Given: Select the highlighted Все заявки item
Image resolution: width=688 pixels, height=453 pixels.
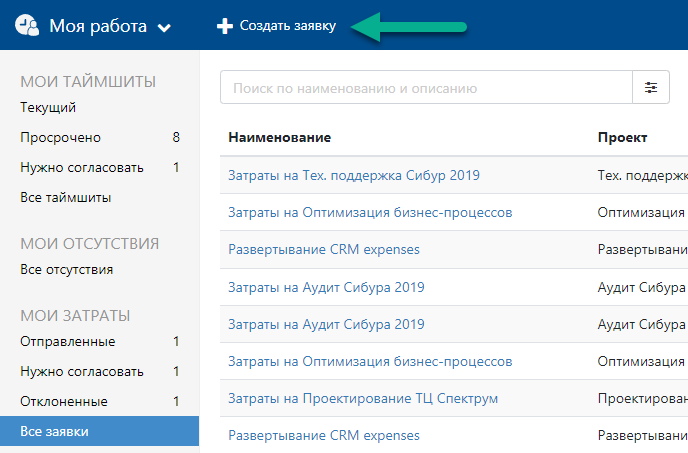Looking at the screenshot, I should pos(100,431).
